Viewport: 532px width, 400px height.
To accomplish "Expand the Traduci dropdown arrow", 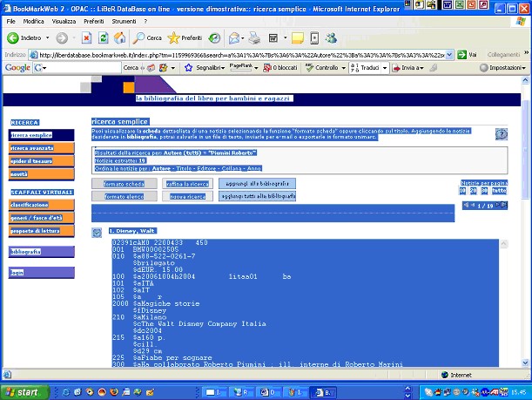I will tap(385, 68).
